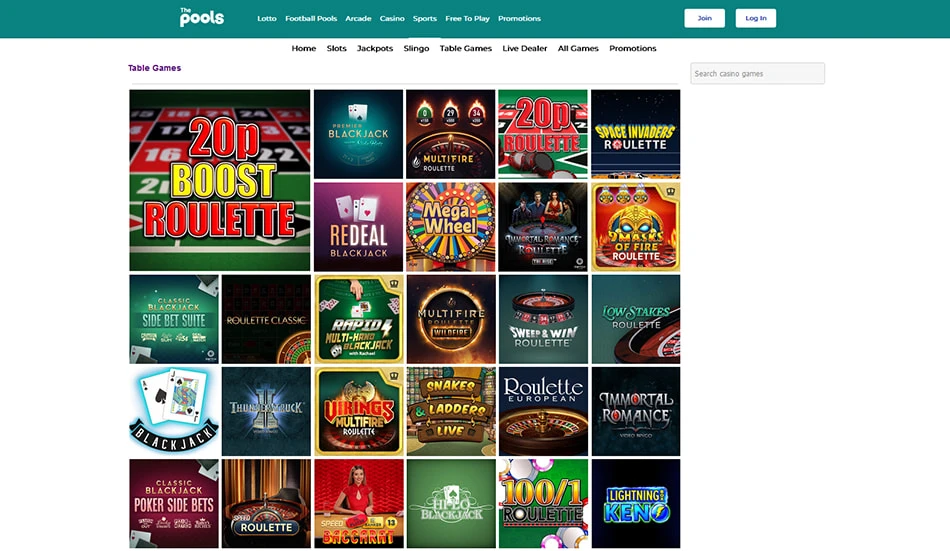Image resolution: width=950 pixels, height=551 pixels.
Task: Open Sports in top navigation
Action: coord(425,18)
